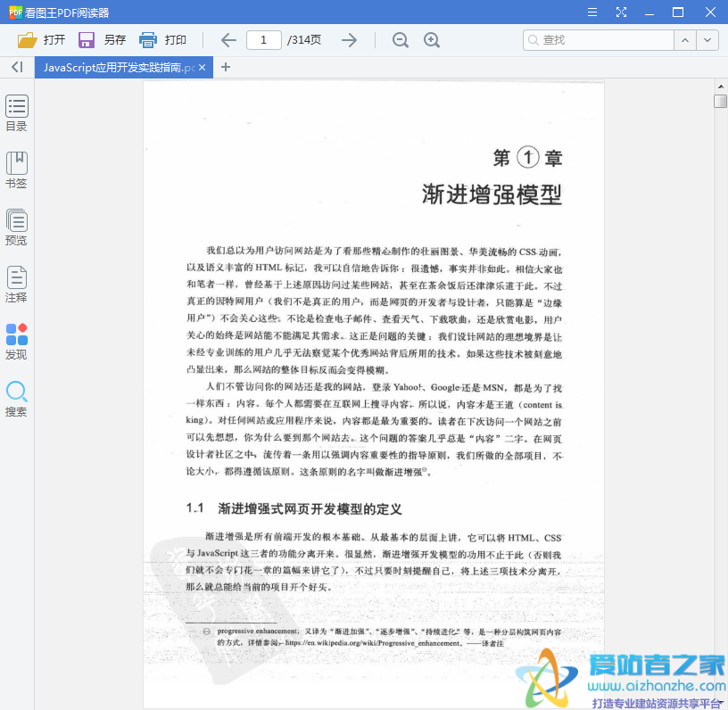The height and width of the screenshot is (710, 728).
Task: Open the hamburger menu in title bar
Action: point(593,12)
